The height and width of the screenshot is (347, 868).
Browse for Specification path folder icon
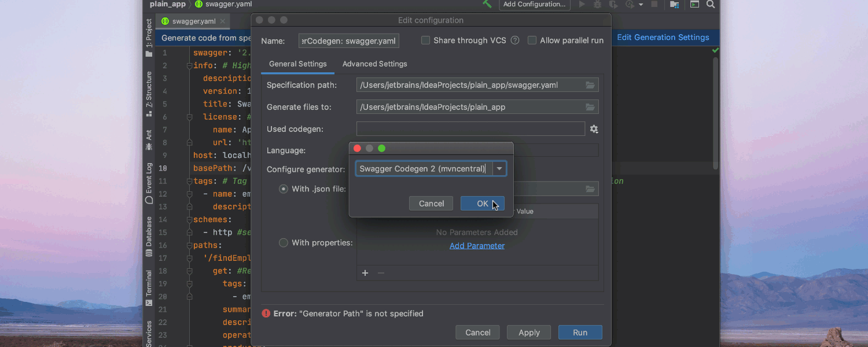point(590,85)
